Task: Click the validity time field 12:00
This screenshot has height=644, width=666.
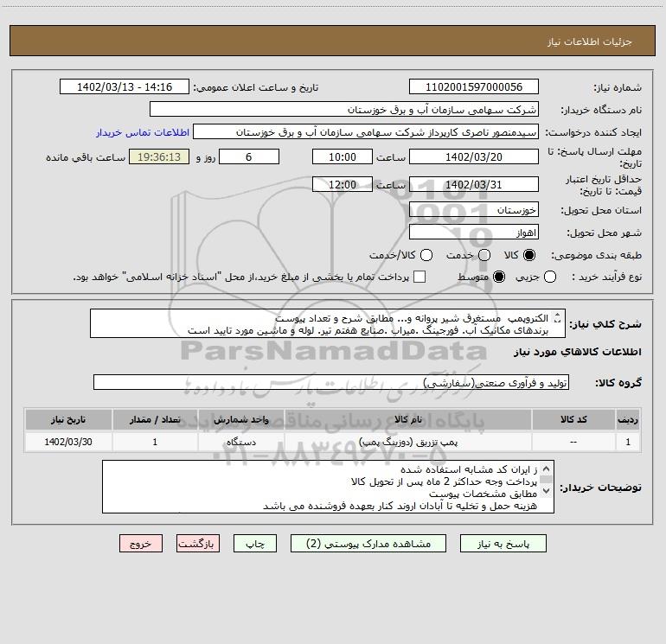Action: tap(343, 184)
